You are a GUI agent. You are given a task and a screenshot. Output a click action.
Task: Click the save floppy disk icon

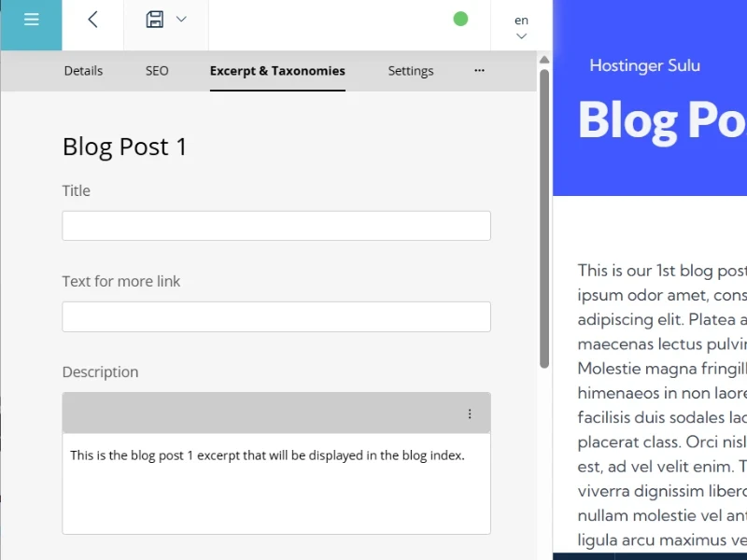[x=155, y=20]
